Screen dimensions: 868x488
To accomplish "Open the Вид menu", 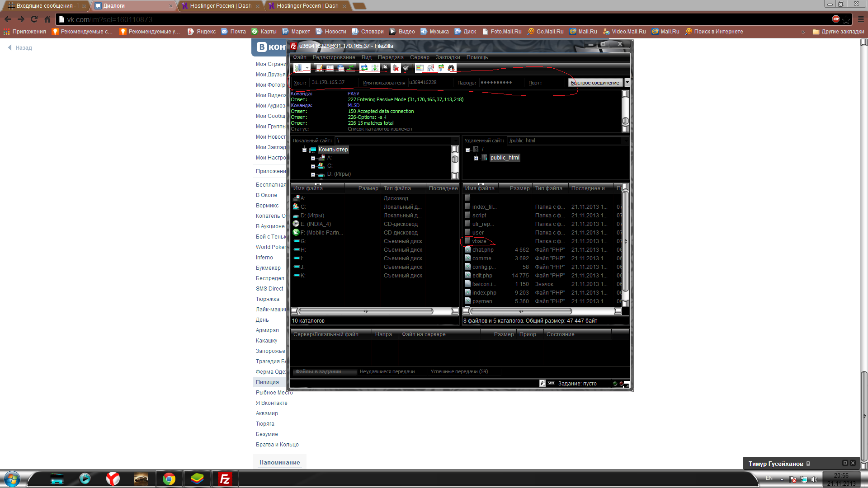I will [367, 57].
